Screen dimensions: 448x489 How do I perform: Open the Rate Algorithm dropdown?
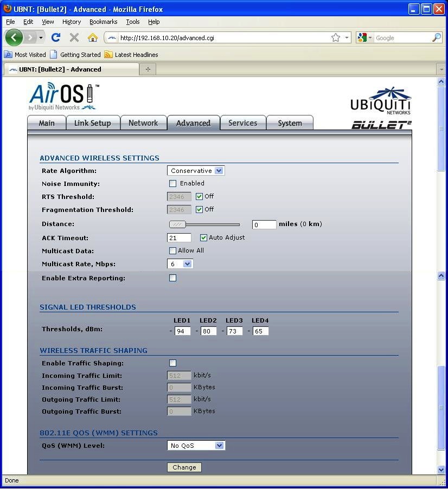pyautogui.click(x=196, y=171)
